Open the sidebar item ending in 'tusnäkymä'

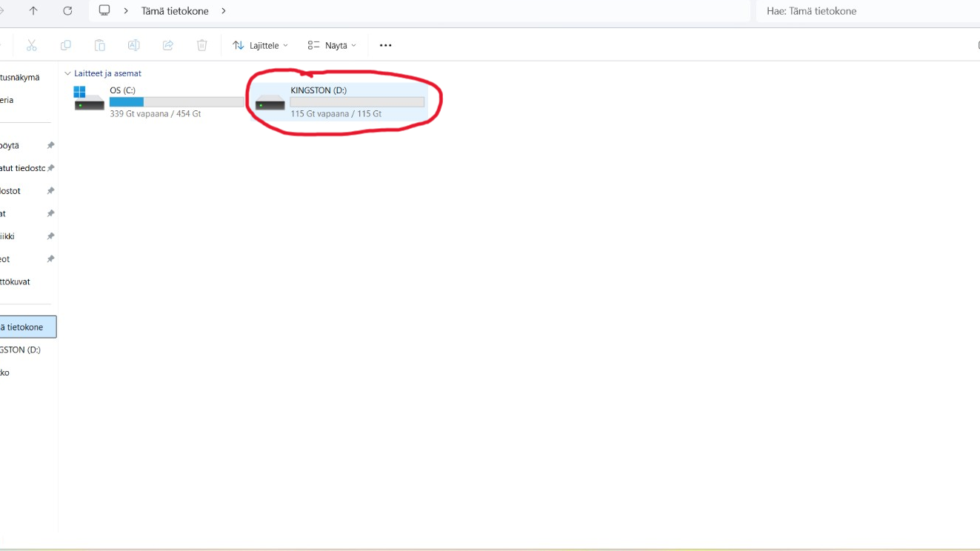pyautogui.click(x=20, y=77)
